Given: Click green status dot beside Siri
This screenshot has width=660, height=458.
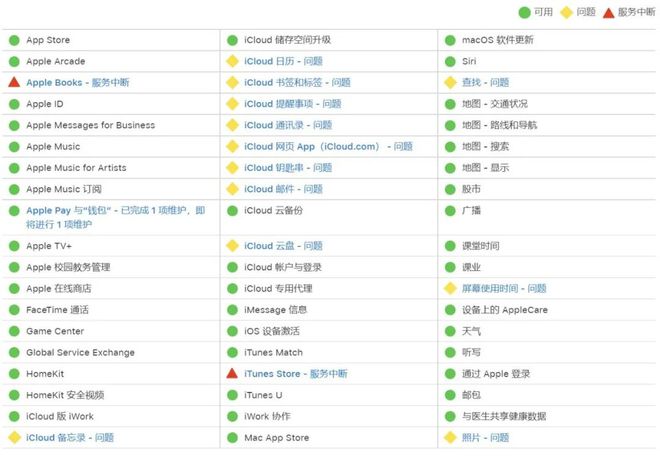Looking at the screenshot, I should [450, 62].
